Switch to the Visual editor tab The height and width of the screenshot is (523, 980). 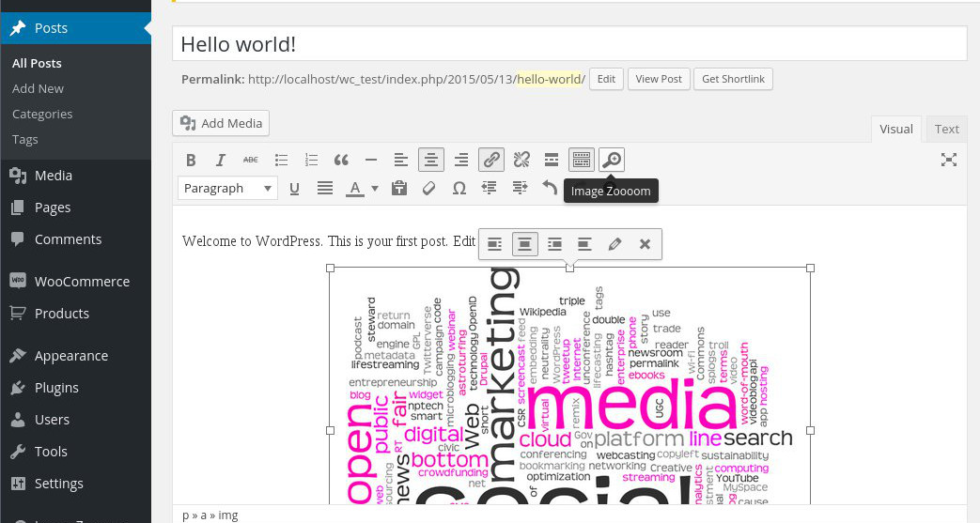pyautogui.click(x=896, y=130)
